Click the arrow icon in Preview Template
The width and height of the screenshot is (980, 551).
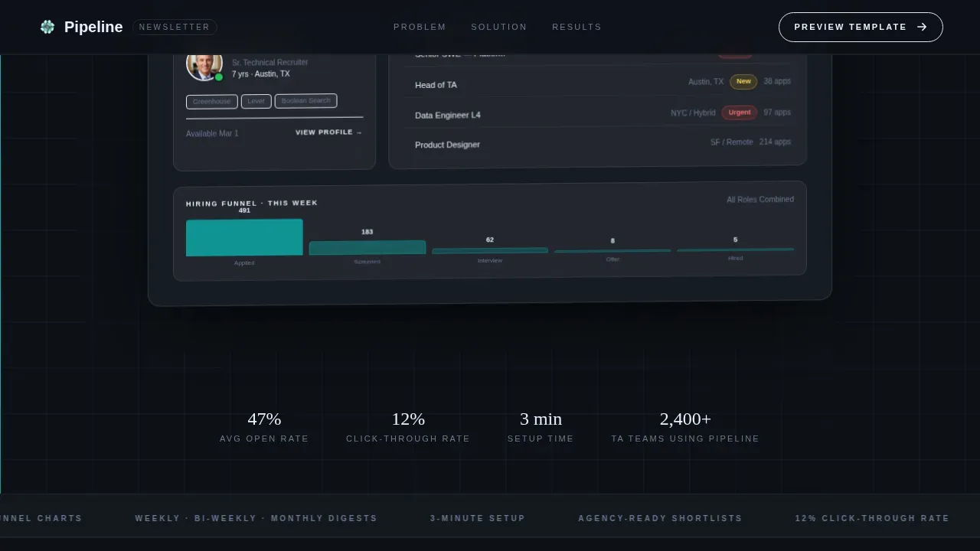point(922,27)
